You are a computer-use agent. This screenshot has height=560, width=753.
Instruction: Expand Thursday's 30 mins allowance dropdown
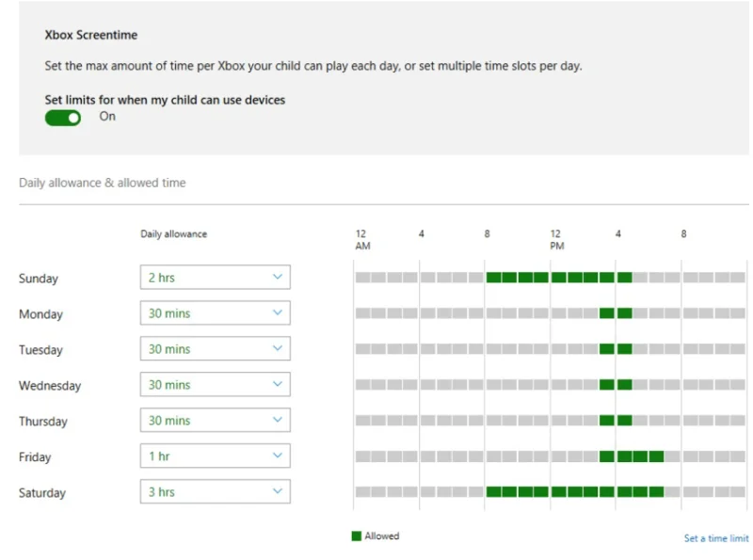click(x=215, y=421)
